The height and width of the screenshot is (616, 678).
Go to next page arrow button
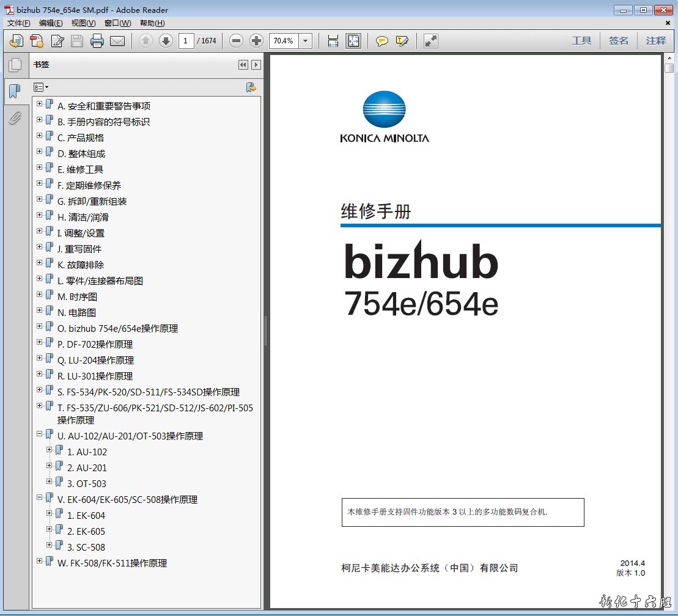tap(166, 41)
